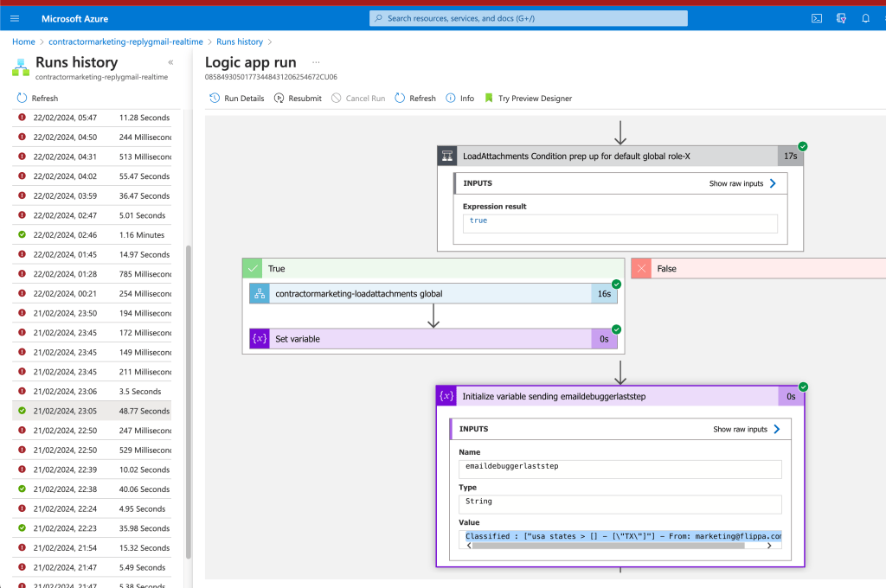Click the red X icon on False branch
Image resolution: width=886 pixels, height=588 pixels.
coord(641,268)
